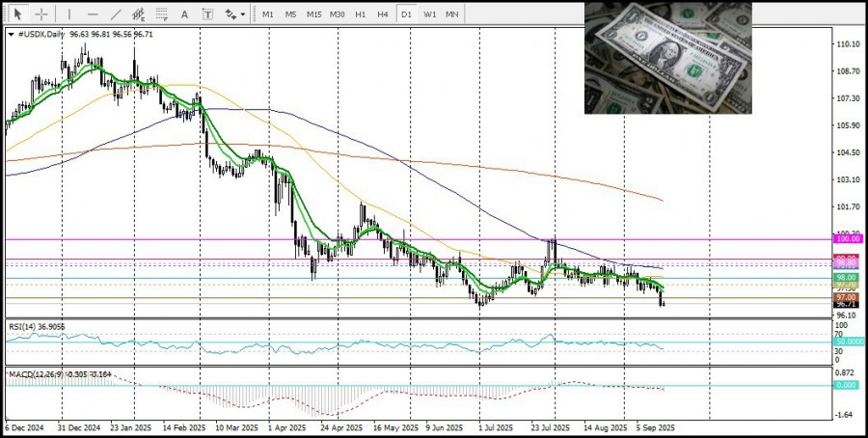This screenshot has height=438, width=868.
Task: Activate the crosshair tool
Action: tap(41, 14)
